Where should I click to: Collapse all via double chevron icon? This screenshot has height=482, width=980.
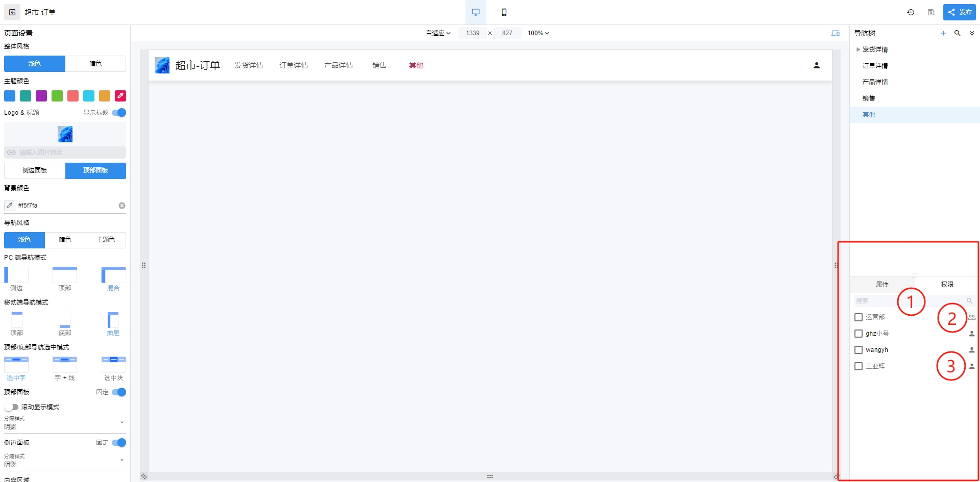[972, 33]
